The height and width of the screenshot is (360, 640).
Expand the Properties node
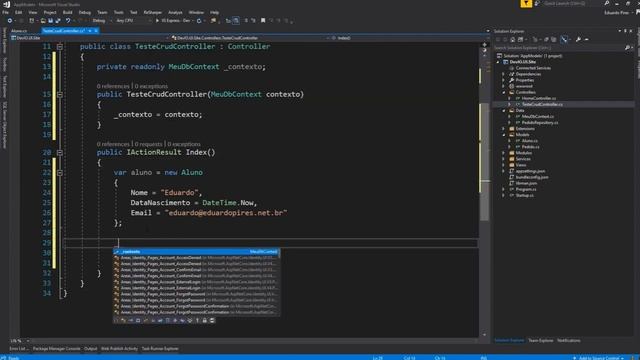(503, 80)
